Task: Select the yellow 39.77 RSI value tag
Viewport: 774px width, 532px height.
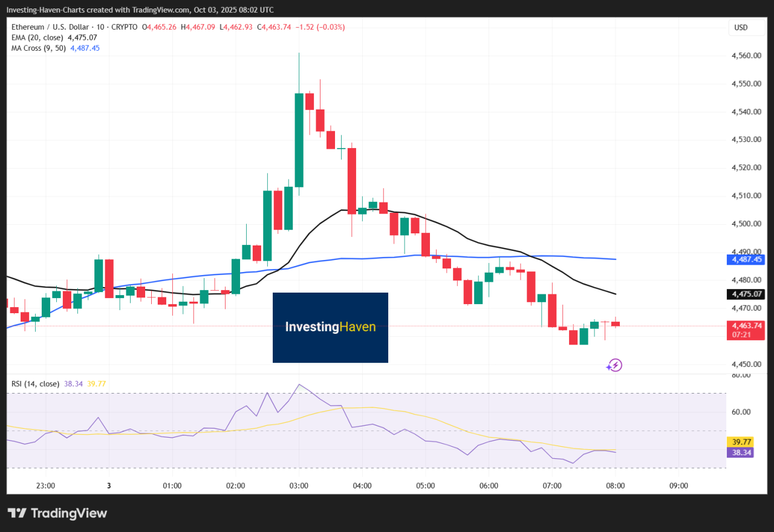Action: [741, 442]
